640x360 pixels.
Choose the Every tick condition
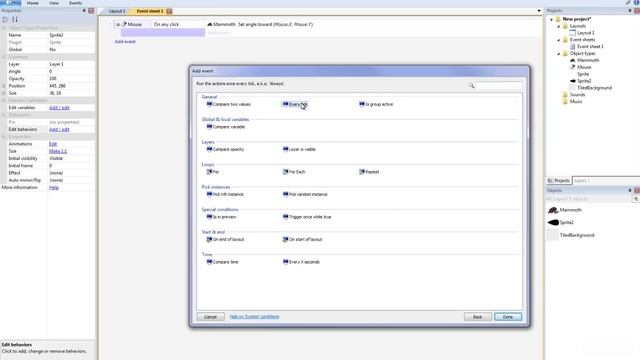click(x=295, y=104)
